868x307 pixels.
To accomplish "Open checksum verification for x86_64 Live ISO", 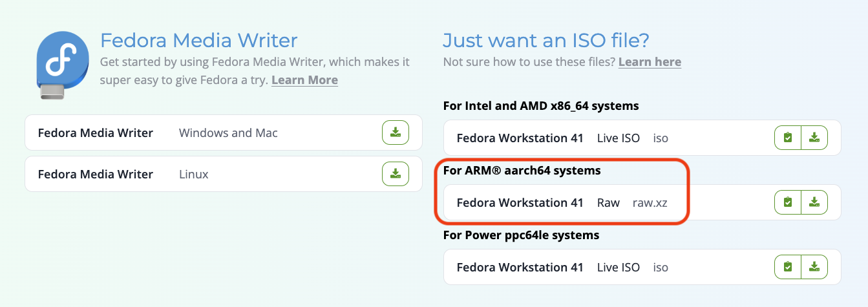I will [x=788, y=138].
